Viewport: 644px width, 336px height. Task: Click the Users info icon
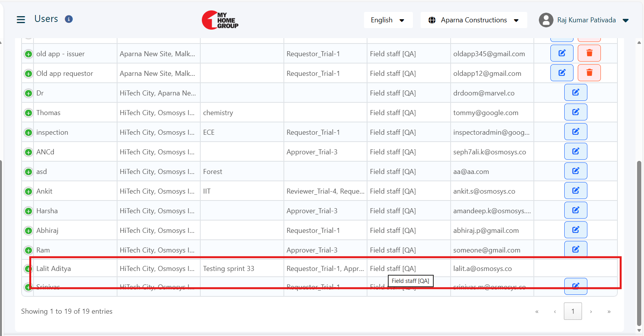pos(69,19)
